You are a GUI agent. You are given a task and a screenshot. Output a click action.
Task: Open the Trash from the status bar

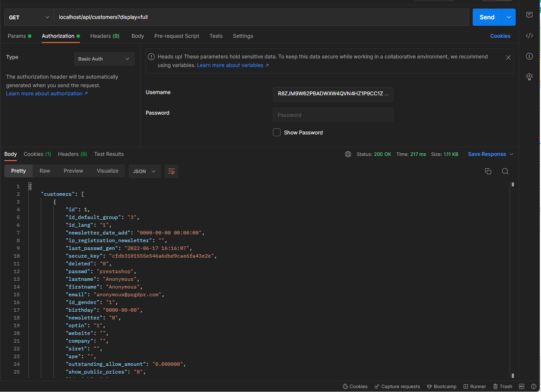(502, 386)
